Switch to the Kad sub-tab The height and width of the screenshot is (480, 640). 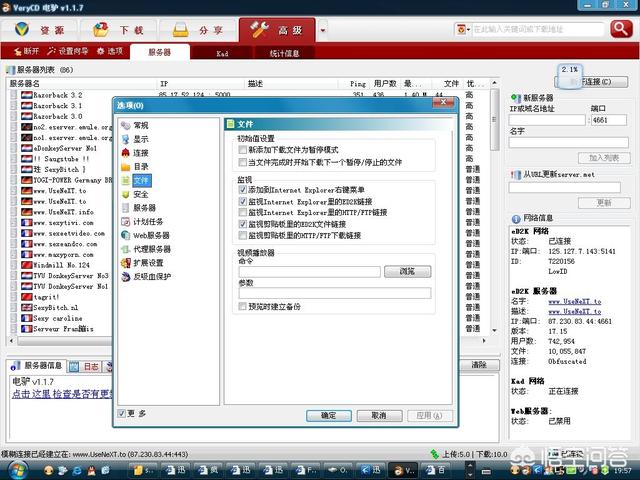coord(222,53)
